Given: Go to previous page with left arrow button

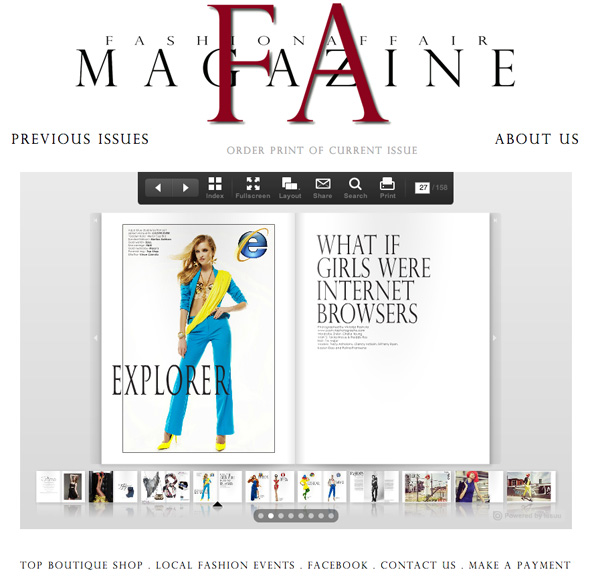Looking at the screenshot, I should pos(158,187).
